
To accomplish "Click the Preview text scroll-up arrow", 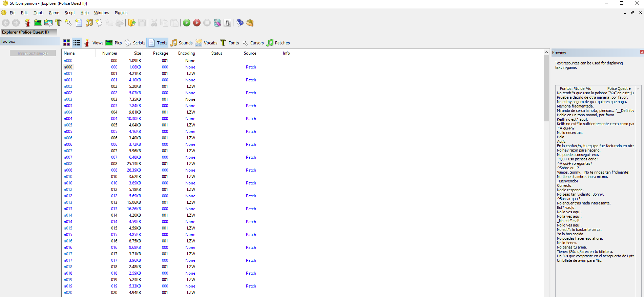I will pos(638,89).
